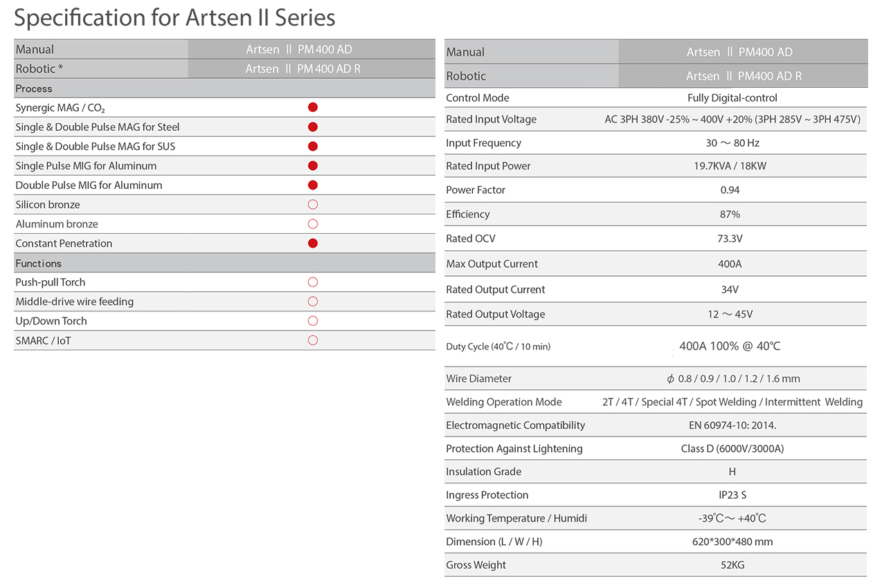This screenshot has width=882, height=588.
Task: Click the red dot for Synergic MAG / CO₂
Action: coord(312,107)
